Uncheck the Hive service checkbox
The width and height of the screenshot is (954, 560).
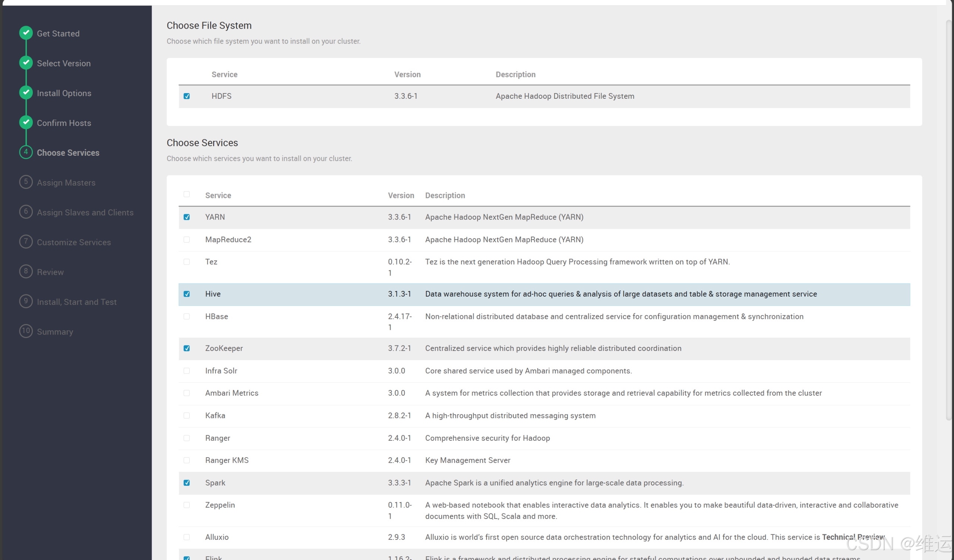[187, 294]
